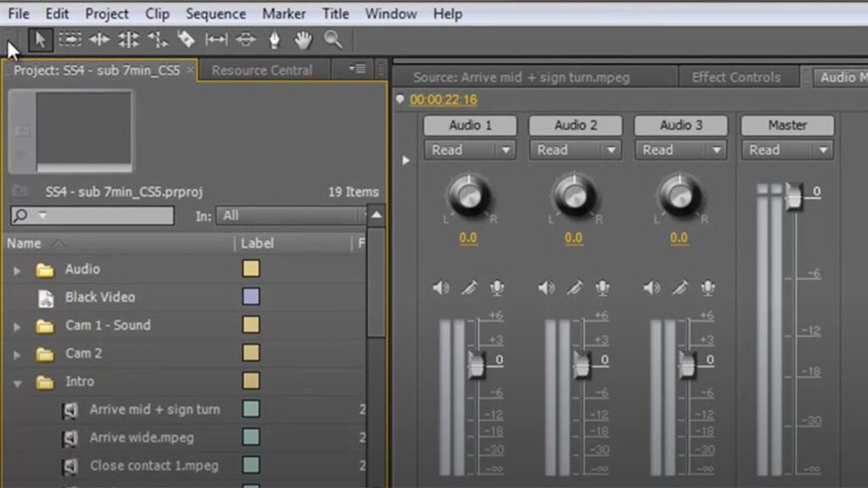Open Audio 2 automation mode dropdown
The height and width of the screenshot is (488, 868).
(x=576, y=150)
